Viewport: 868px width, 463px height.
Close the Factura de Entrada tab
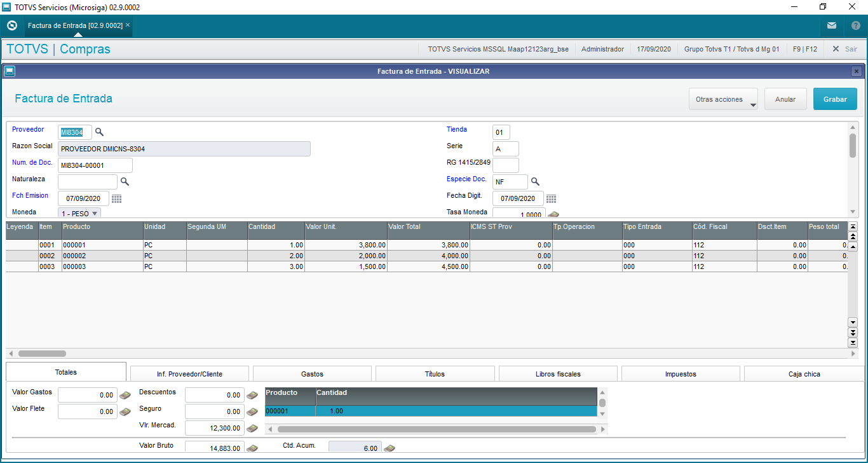[128, 25]
